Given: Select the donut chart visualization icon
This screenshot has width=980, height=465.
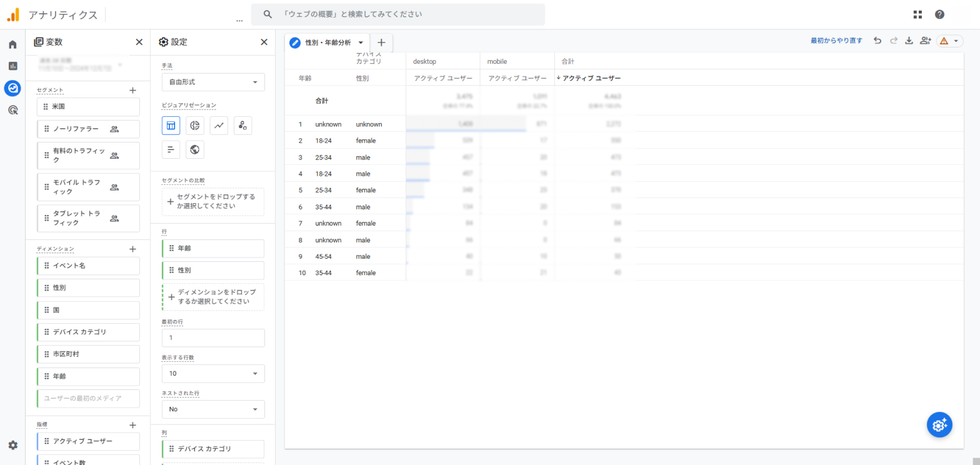Looking at the screenshot, I should (195, 126).
